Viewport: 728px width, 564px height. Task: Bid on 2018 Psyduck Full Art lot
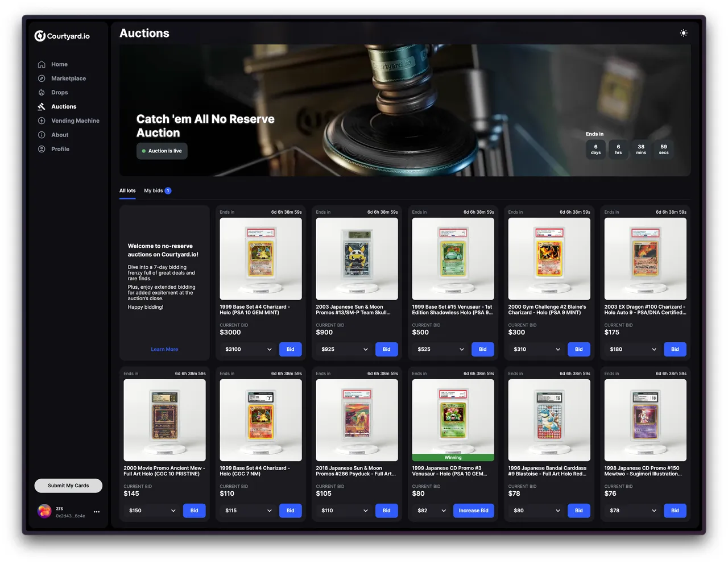386,511
